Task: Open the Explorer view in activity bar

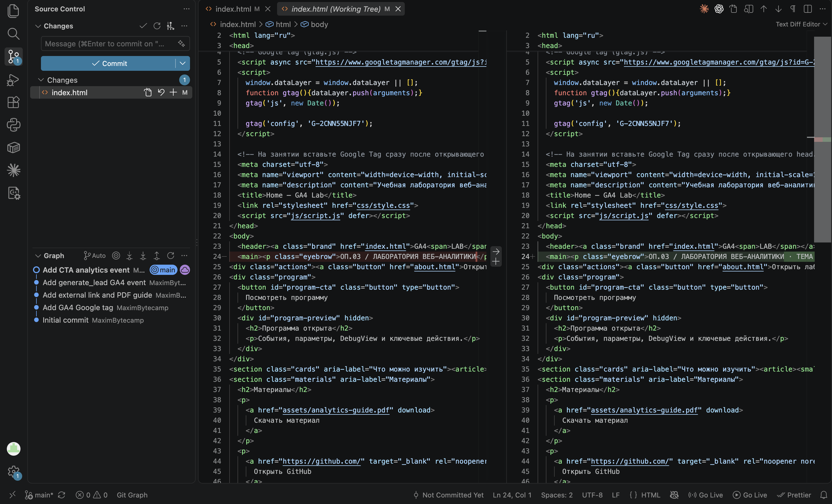Action: pyautogui.click(x=13, y=11)
